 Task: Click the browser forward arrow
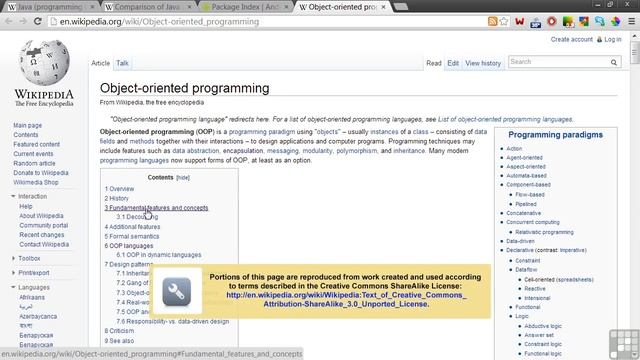coord(23,21)
